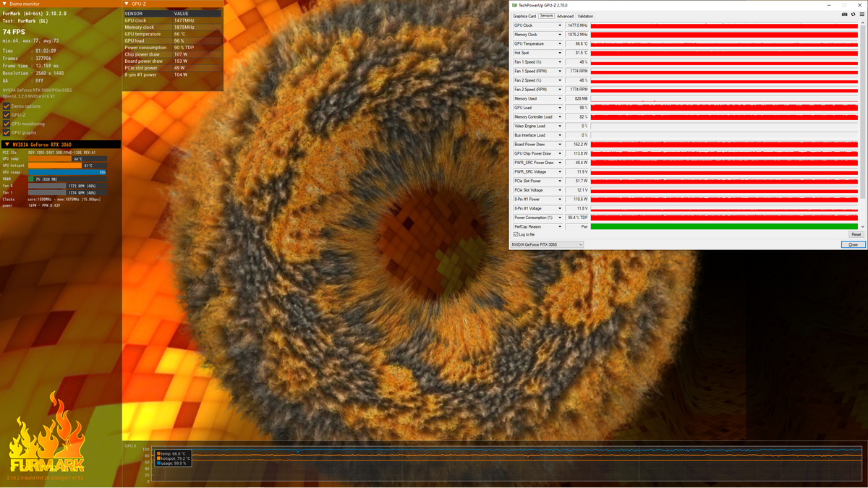Take a GPU-Z screenshot with camera icon
868x488 pixels.
(844, 14)
